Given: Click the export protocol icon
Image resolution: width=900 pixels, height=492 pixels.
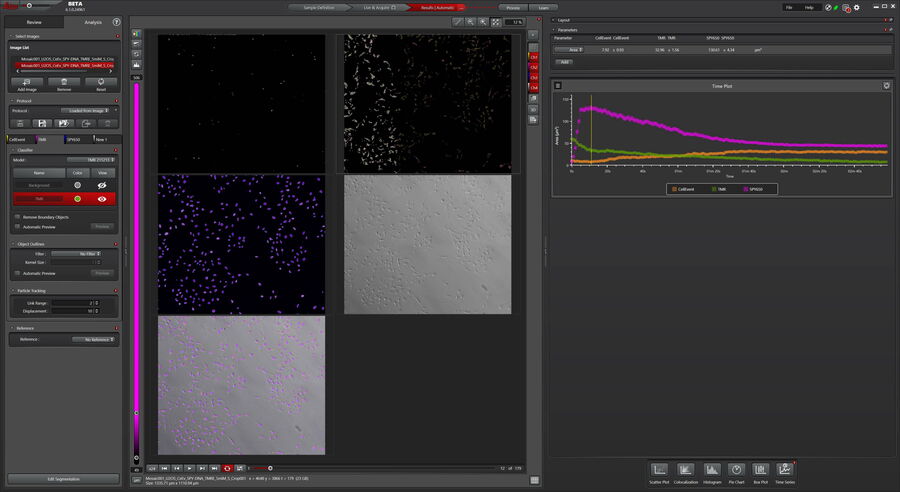Looking at the screenshot, I should pyautogui.click(x=86, y=123).
